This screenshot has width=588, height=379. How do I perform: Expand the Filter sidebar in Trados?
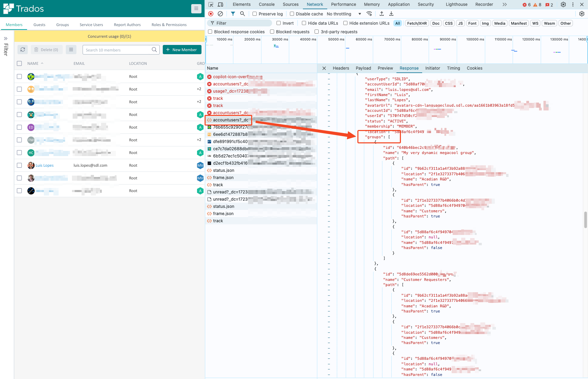(5, 38)
